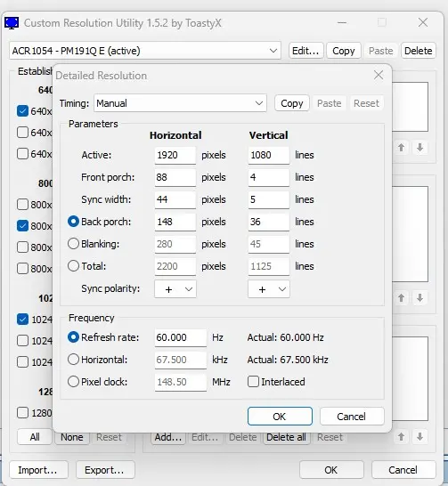Select the Refresh rate radio button
The width and height of the screenshot is (448, 486).
[73, 337]
